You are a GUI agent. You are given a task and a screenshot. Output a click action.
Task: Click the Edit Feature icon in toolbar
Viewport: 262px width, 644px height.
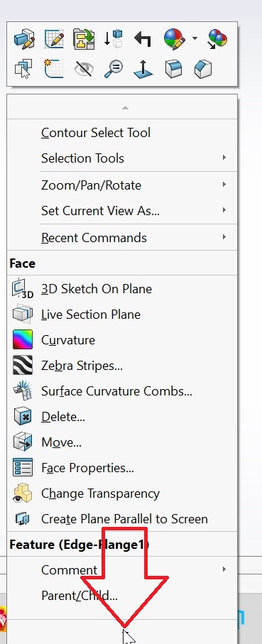(24, 39)
